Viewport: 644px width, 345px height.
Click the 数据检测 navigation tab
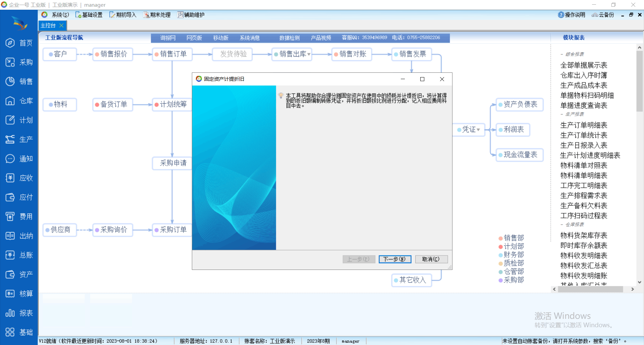point(289,38)
